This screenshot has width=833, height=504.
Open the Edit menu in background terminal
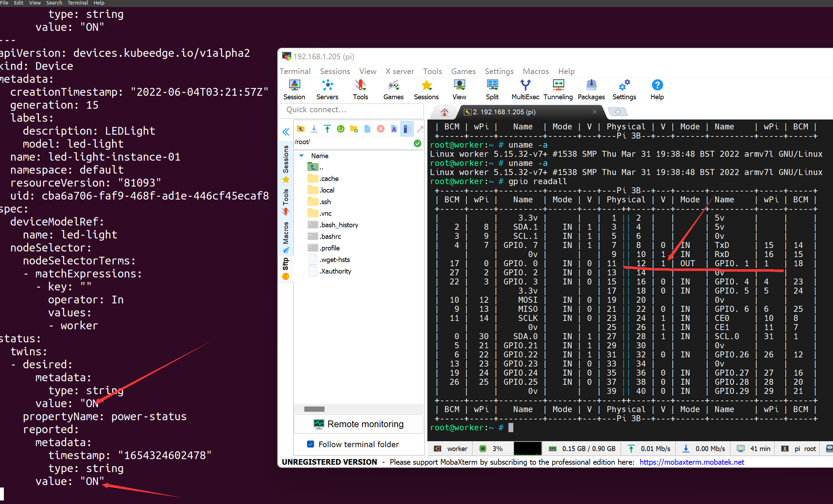click(19, 3)
